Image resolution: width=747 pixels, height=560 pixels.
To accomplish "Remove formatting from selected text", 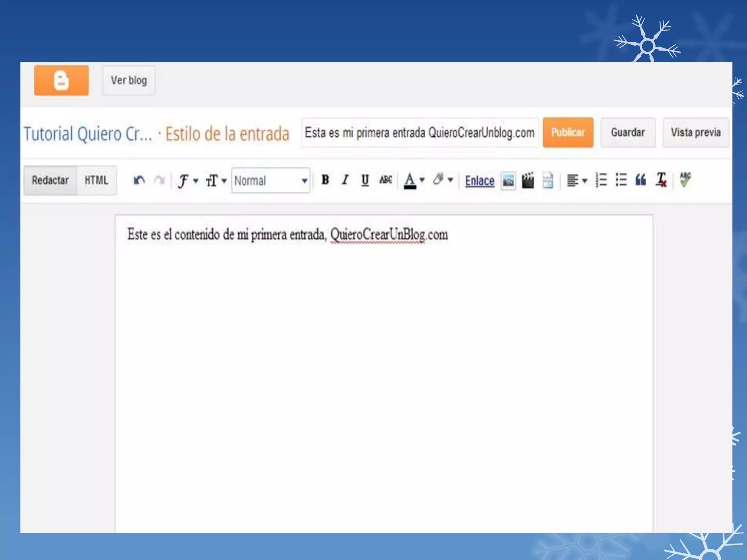I will 661,180.
